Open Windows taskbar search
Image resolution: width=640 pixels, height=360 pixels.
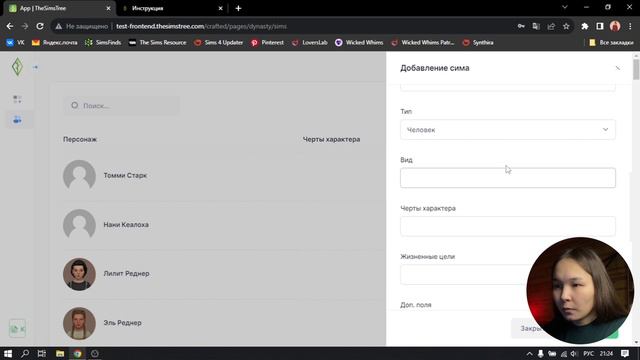pyautogui.click(x=25, y=353)
